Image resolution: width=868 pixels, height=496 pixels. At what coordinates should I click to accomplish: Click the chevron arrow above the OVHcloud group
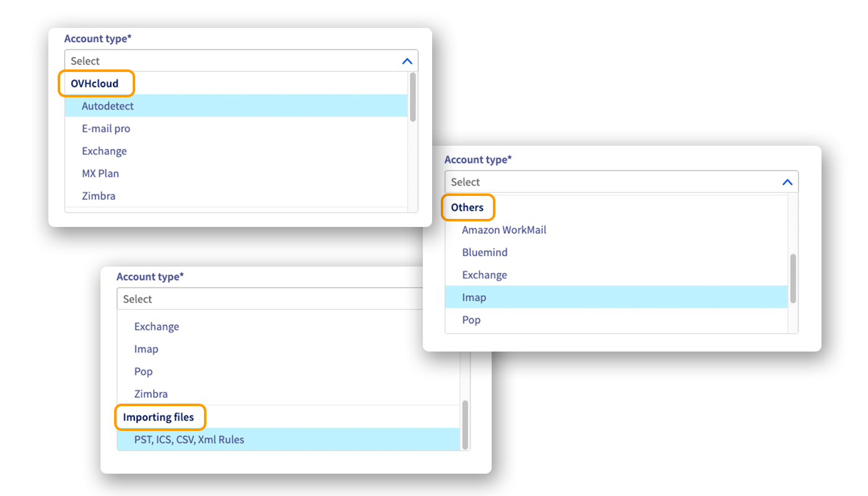[407, 61]
